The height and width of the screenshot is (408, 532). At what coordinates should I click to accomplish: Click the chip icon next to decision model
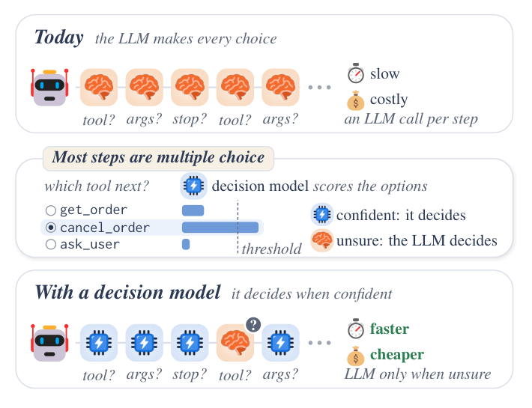click(x=193, y=186)
